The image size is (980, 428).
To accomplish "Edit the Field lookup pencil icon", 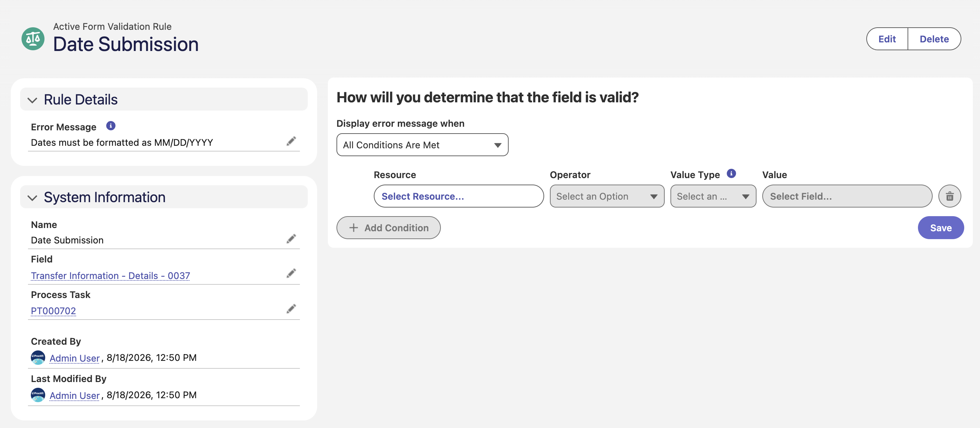I will tap(291, 274).
